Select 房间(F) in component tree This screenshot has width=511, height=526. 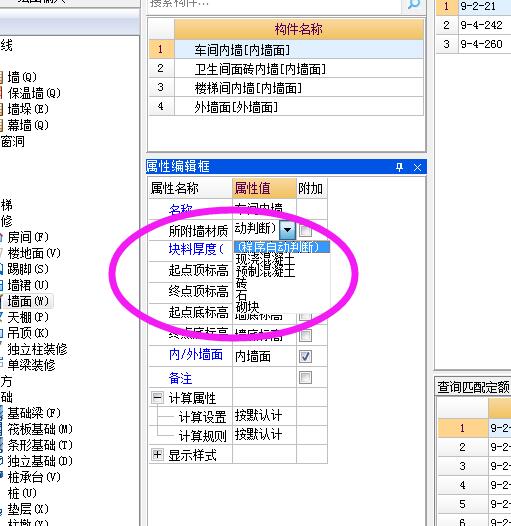pyautogui.click(x=28, y=238)
